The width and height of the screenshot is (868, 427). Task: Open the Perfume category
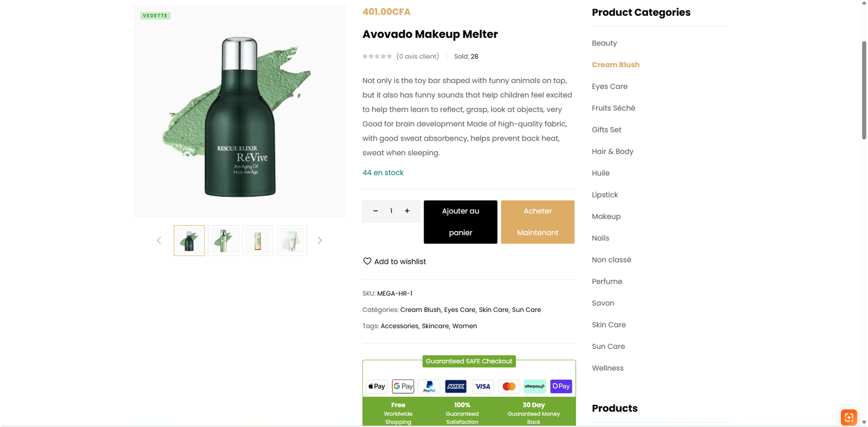point(607,282)
